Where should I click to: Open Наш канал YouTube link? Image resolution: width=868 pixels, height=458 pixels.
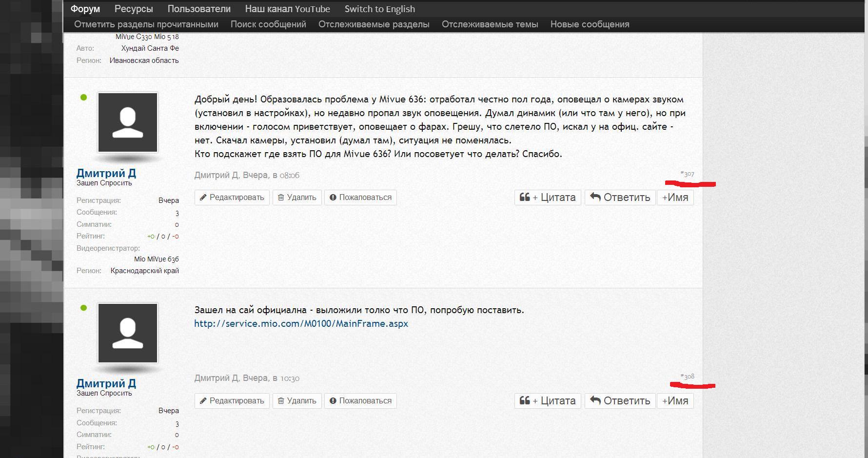click(287, 9)
